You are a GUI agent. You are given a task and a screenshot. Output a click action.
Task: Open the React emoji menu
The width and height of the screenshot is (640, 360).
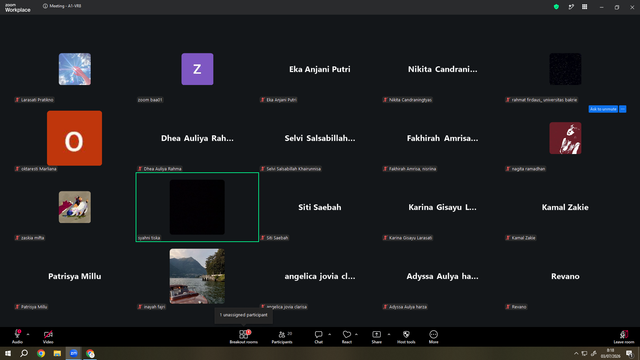pos(347,337)
